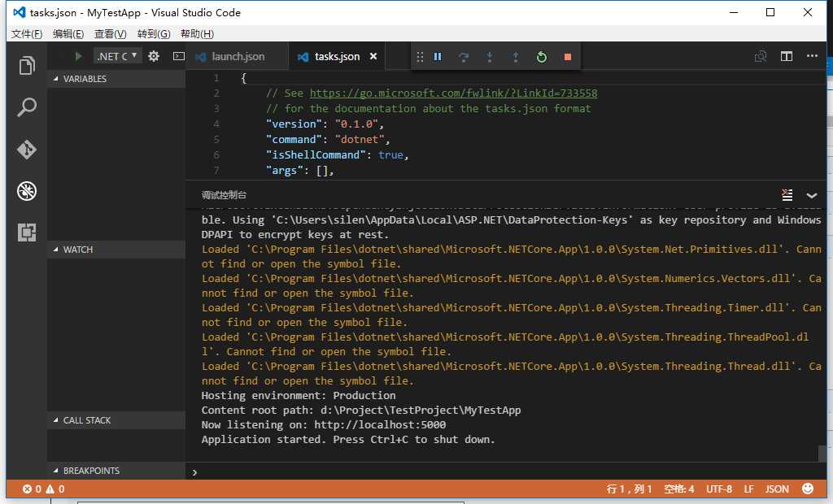
Task: Open the 转到(G) menu
Action: [154, 34]
